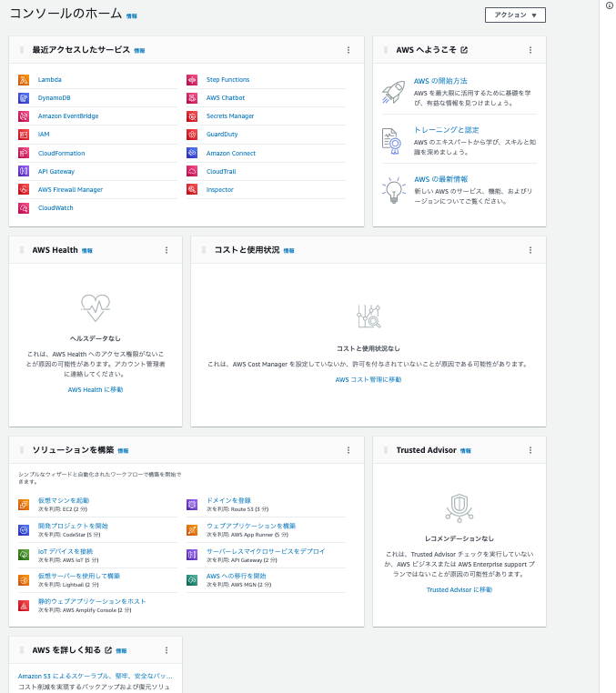616x693 pixels.
Task: Click the Route 53 icon beside ドメインを登録
Action: [192, 504]
